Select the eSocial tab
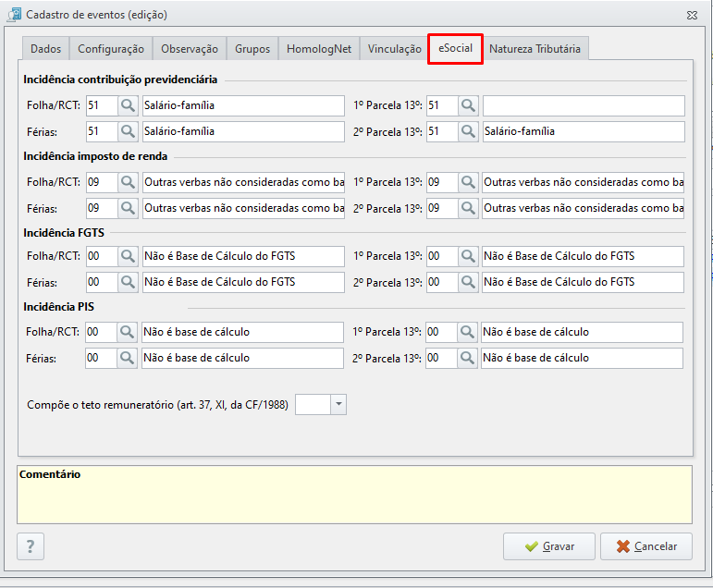This screenshot has height=588, width=713. click(x=455, y=48)
